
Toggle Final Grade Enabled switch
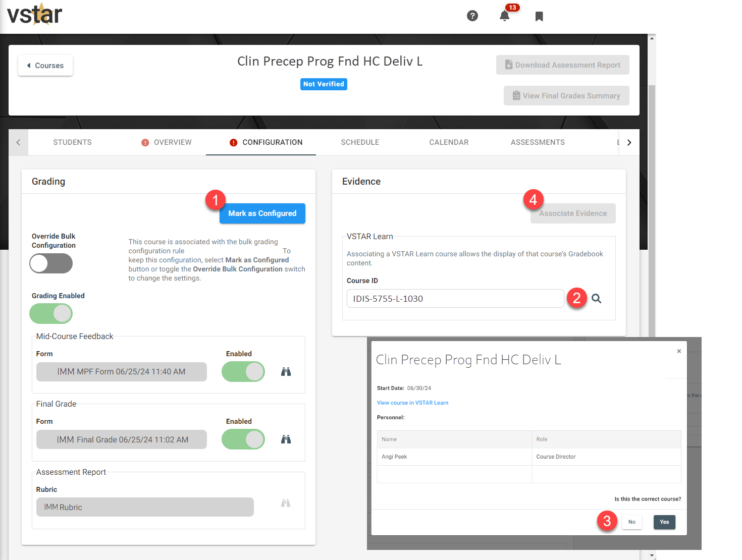pos(243,439)
